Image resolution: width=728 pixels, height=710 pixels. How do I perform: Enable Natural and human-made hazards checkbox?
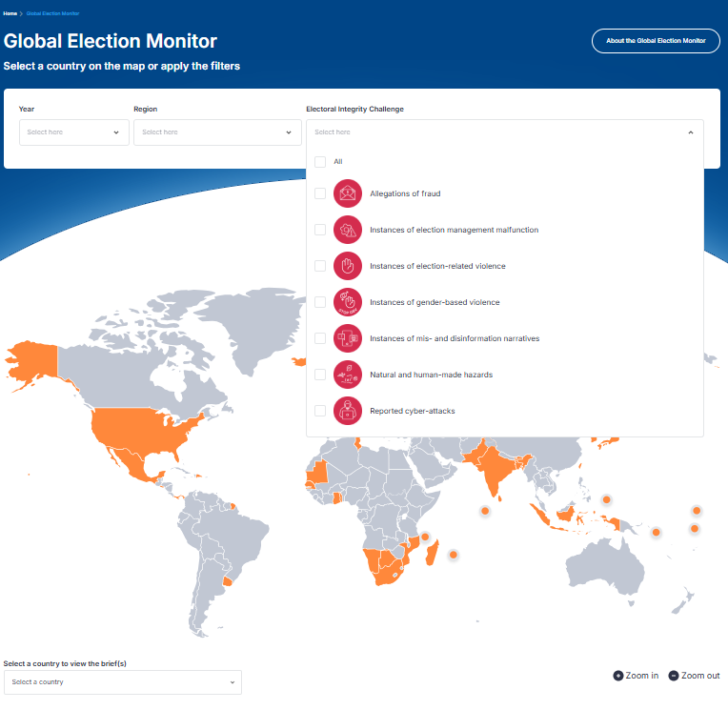[x=320, y=375]
